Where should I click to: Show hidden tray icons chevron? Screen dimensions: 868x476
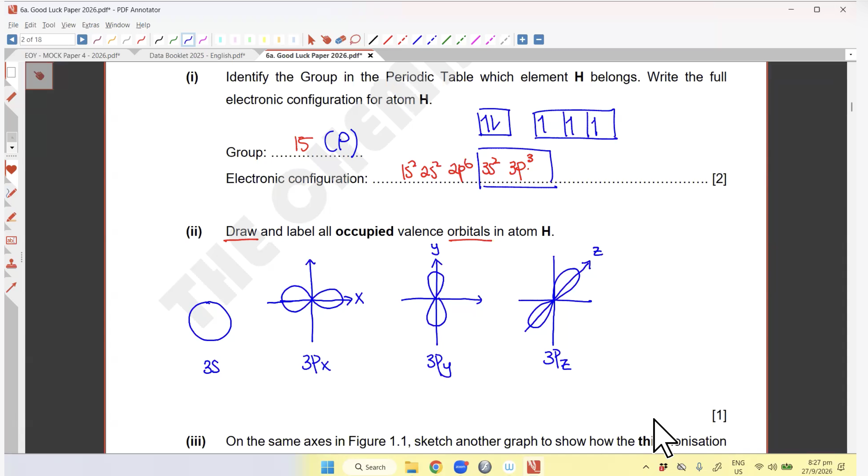pos(646,467)
